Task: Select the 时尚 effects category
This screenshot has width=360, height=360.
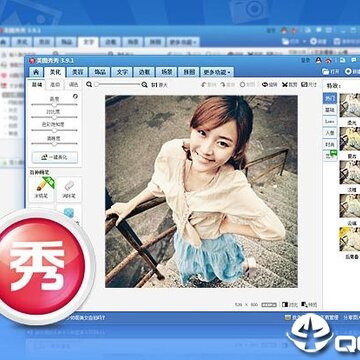Action: click(x=330, y=144)
